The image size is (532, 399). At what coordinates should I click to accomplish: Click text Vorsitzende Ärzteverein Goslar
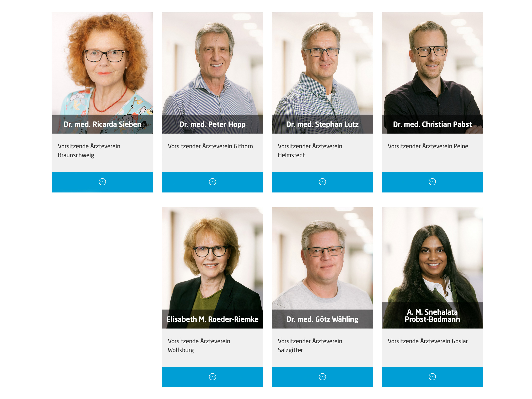[x=428, y=341]
